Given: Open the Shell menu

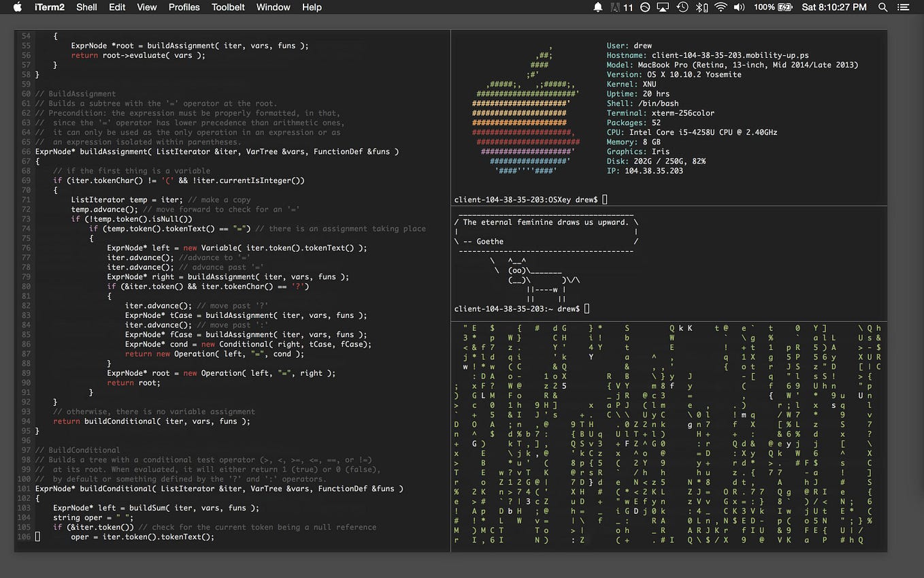Looking at the screenshot, I should [86, 7].
